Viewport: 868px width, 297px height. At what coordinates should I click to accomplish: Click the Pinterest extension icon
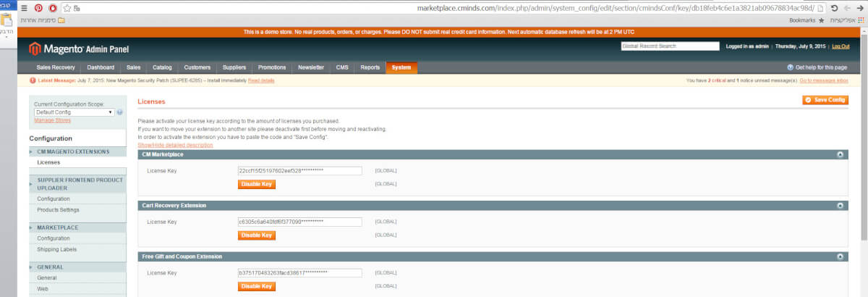(38, 8)
